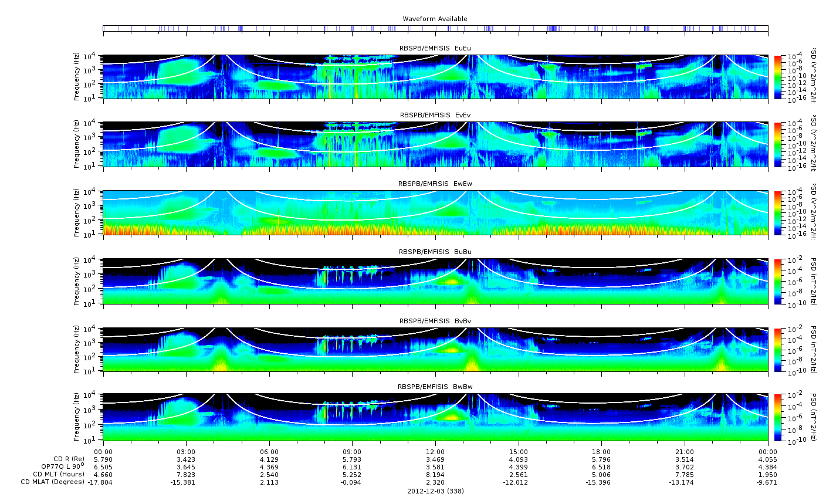Image resolution: width=826 pixels, height=504 pixels.
Task: Click the CD R (Re) row label
Action: (69, 459)
